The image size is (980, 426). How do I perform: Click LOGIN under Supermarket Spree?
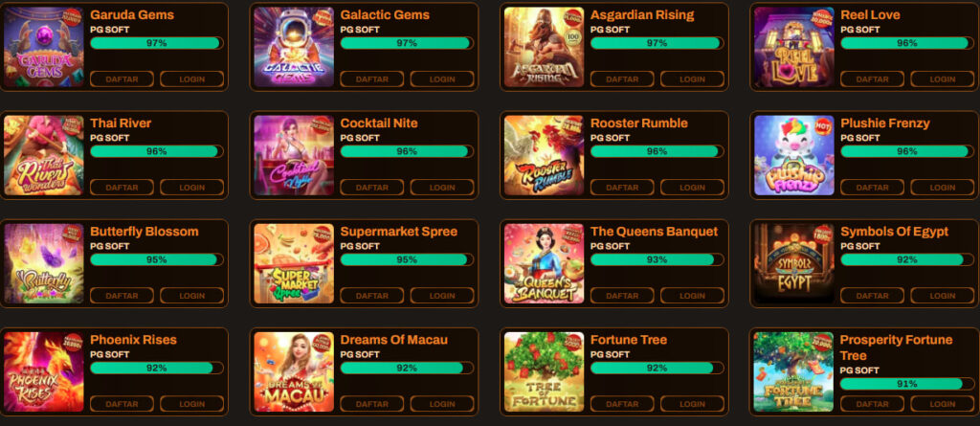tap(442, 296)
